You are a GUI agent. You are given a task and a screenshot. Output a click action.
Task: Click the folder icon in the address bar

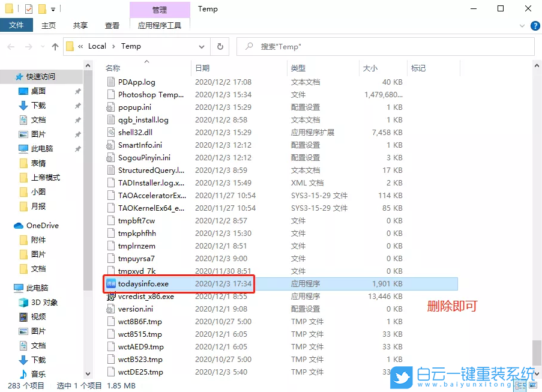[70, 46]
